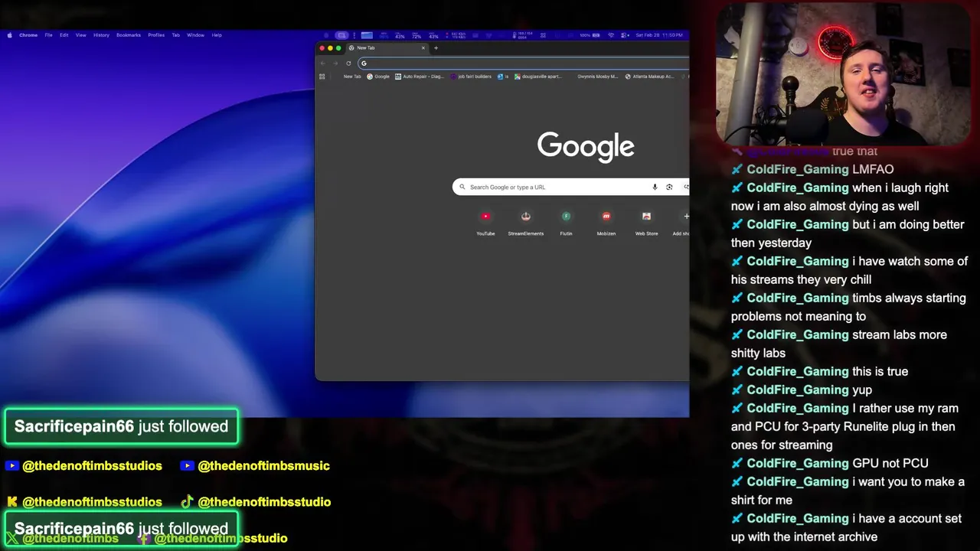Open the douglasville apart bookmark
Screen dimensions: 980x551
tap(538, 77)
